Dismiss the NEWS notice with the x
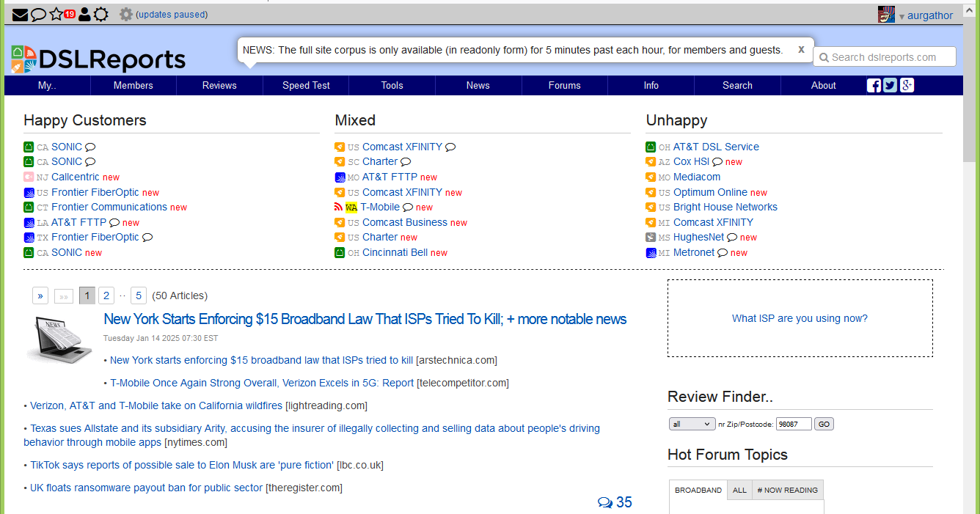This screenshot has width=980, height=514. pyautogui.click(x=801, y=49)
